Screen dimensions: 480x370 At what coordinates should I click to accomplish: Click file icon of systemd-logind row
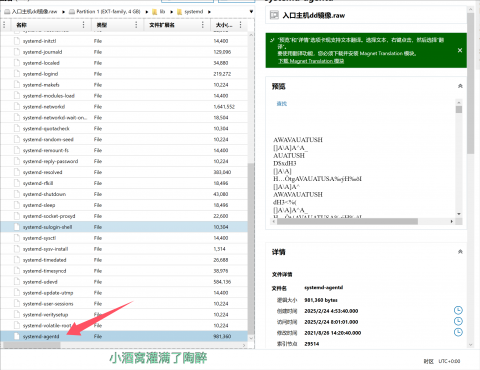coord(17,74)
